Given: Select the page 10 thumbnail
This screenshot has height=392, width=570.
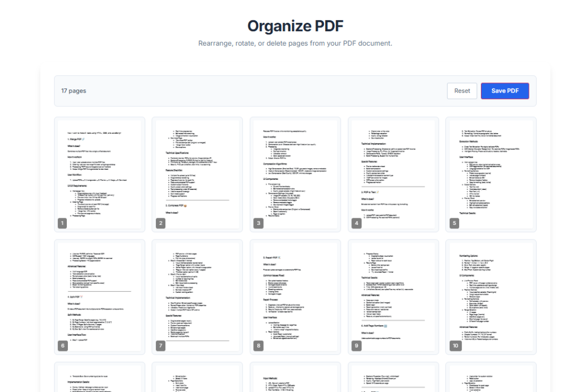Looking at the screenshot, I should (491, 296).
